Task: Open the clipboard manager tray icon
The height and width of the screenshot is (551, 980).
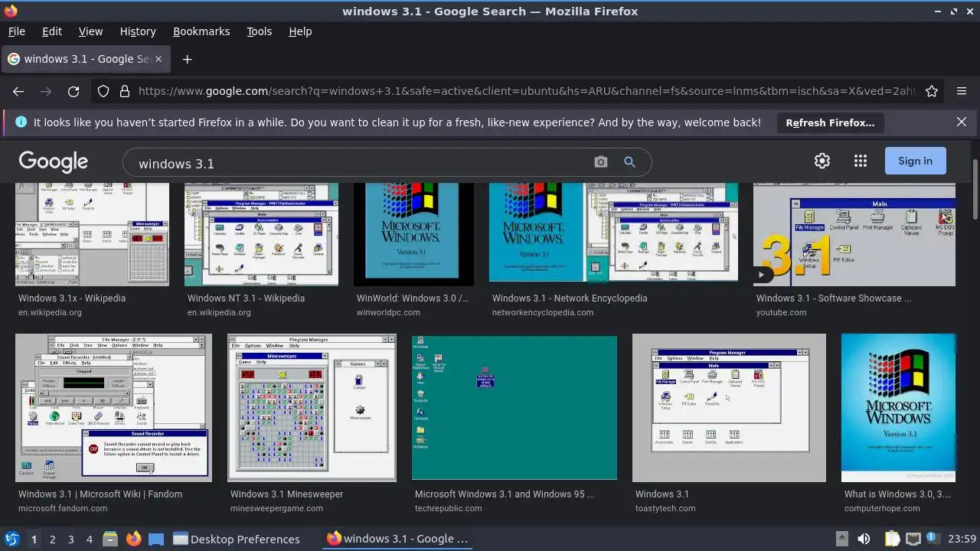Action: [x=892, y=539]
